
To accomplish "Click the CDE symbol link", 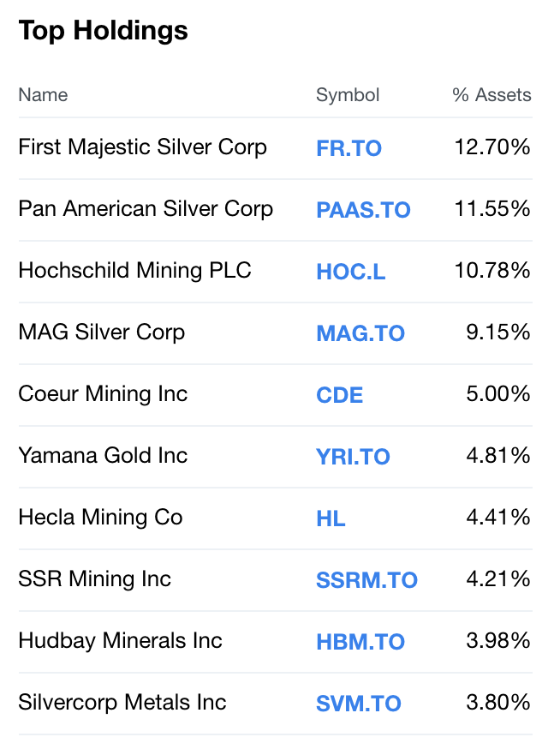I will (x=339, y=394).
